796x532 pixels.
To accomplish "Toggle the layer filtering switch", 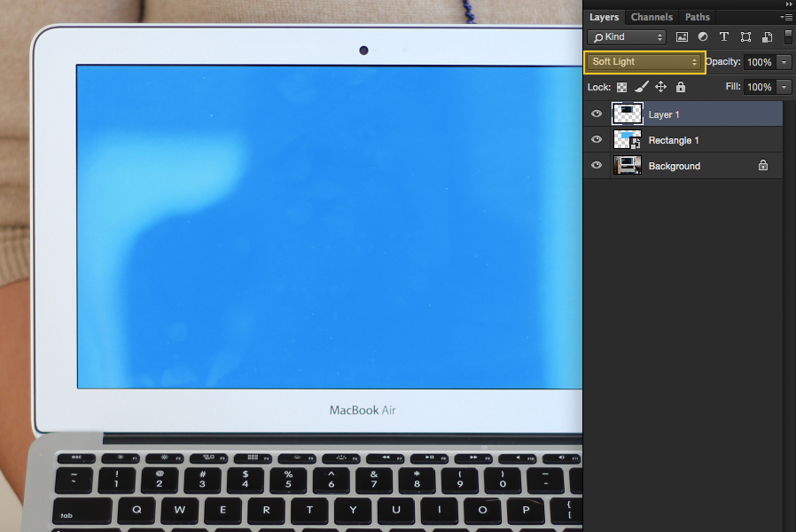I will [x=788, y=36].
